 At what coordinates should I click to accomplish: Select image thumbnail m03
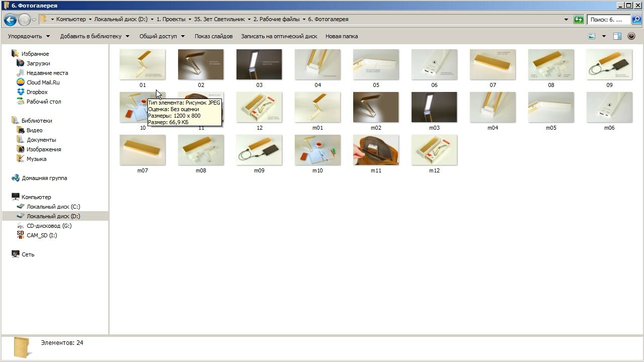[434, 107]
